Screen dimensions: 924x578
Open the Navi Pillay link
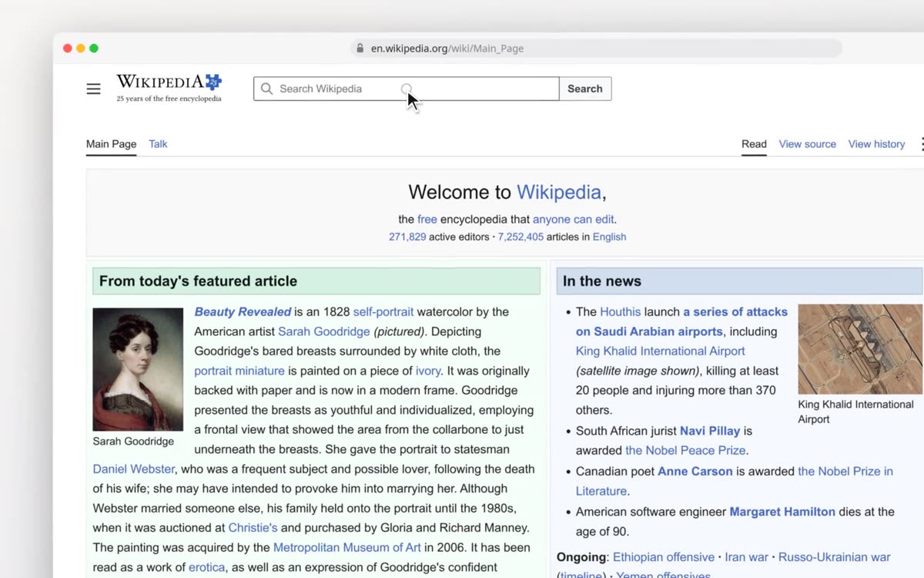click(x=710, y=431)
